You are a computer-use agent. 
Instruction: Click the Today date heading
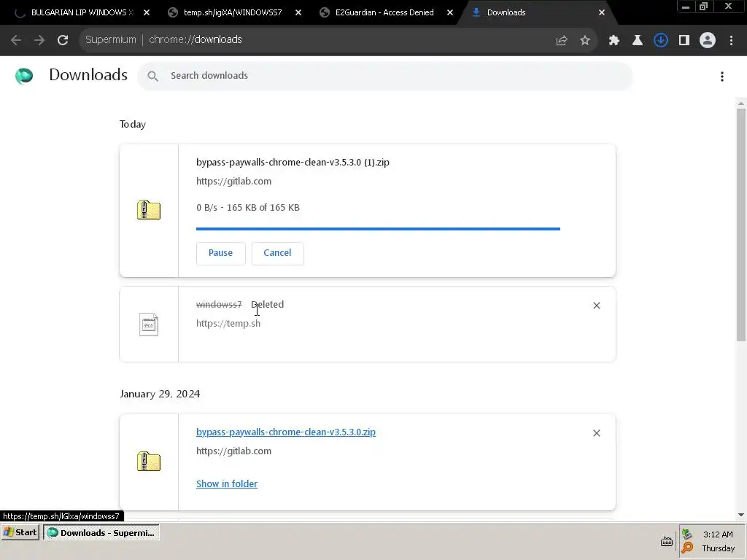[133, 124]
